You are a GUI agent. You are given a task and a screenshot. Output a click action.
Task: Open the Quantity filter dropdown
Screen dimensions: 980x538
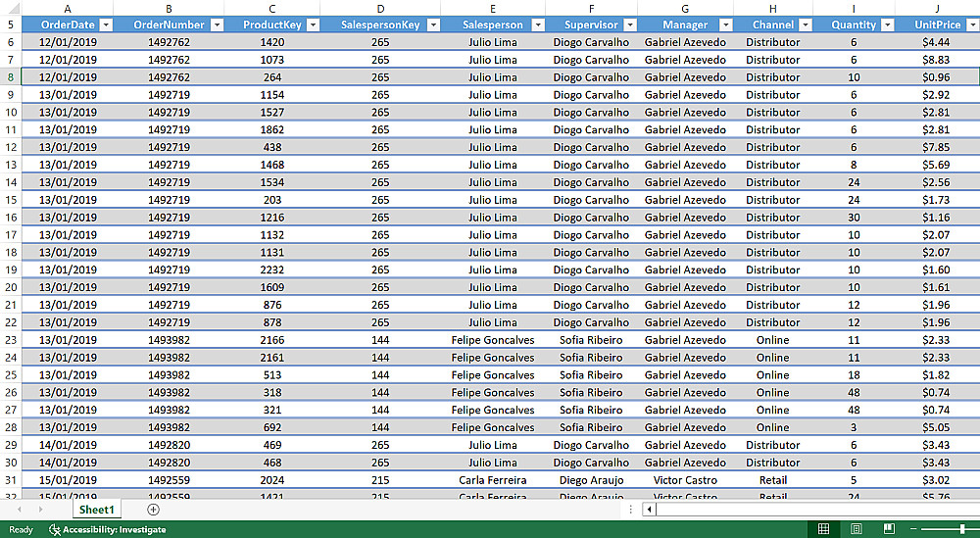coord(887,25)
